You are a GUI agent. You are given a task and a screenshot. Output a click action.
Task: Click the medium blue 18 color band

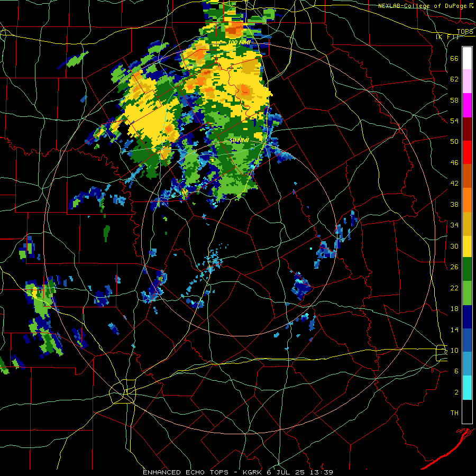467,340
